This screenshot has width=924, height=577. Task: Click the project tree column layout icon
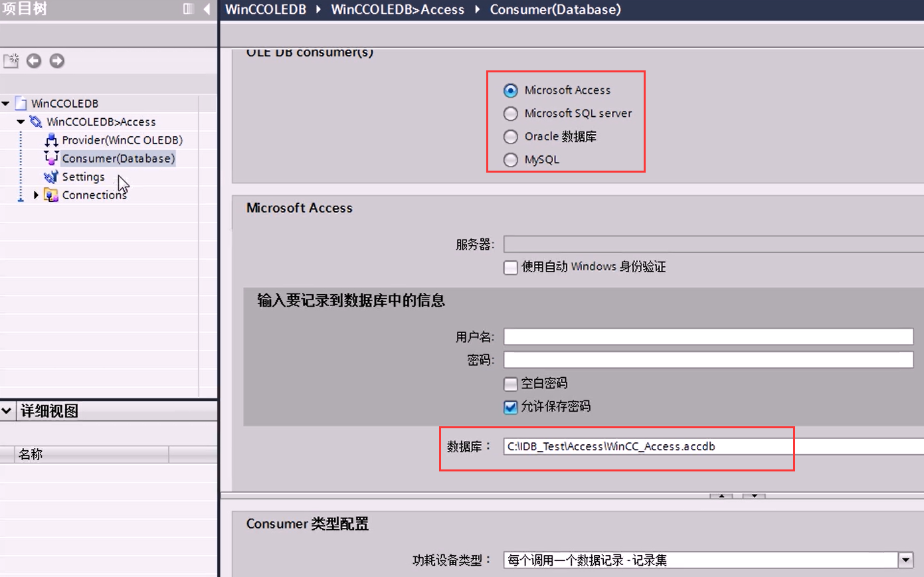pyautogui.click(x=189, y=9)
